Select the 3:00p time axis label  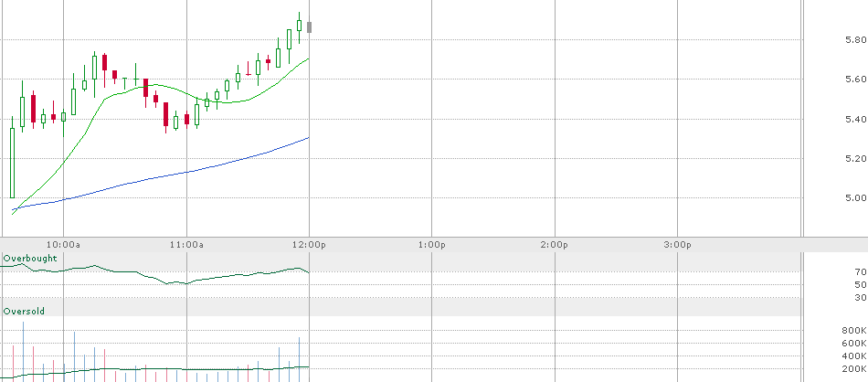pyautogui.click(x=678, y=245)
